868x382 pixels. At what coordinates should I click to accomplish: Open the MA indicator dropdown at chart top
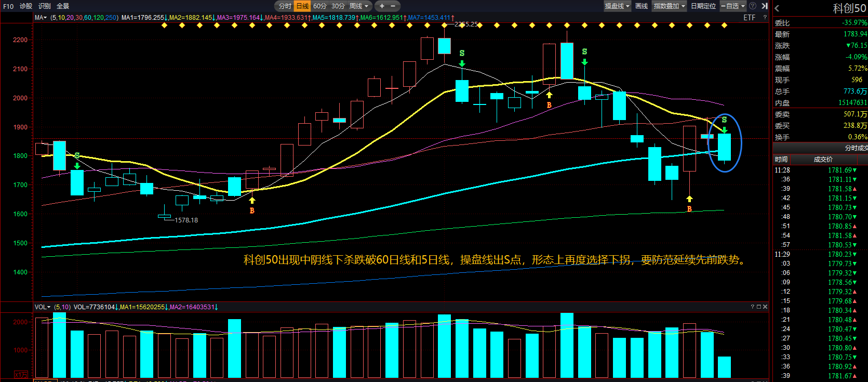(x=41, y=18)
